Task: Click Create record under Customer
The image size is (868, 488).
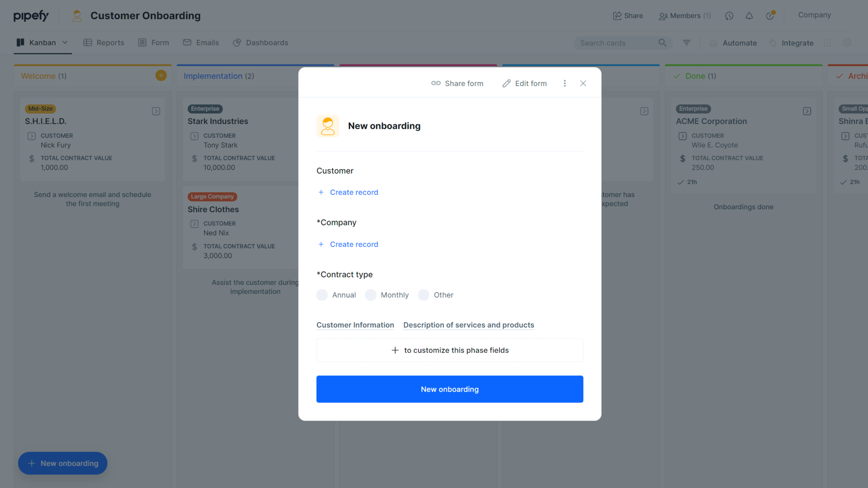Action: coord(348,192)
